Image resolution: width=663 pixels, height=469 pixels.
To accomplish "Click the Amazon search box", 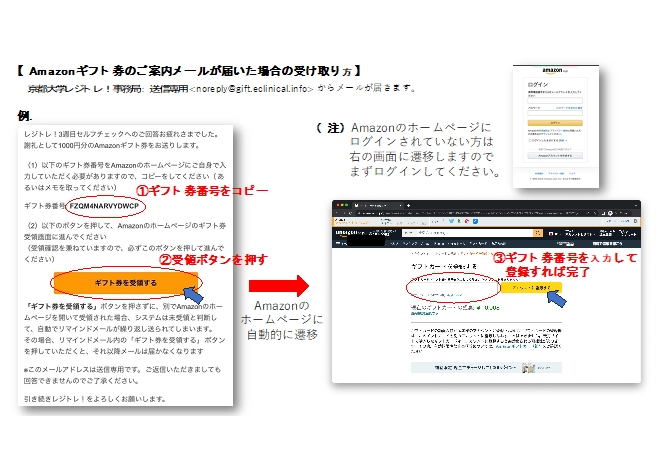I will pyautogui.click(x=475, y=233).
